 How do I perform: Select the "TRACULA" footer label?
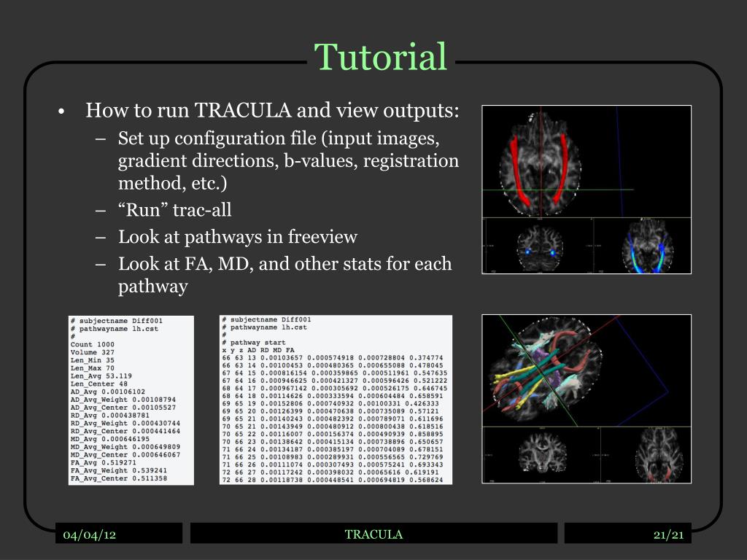(x=373, y=534)
